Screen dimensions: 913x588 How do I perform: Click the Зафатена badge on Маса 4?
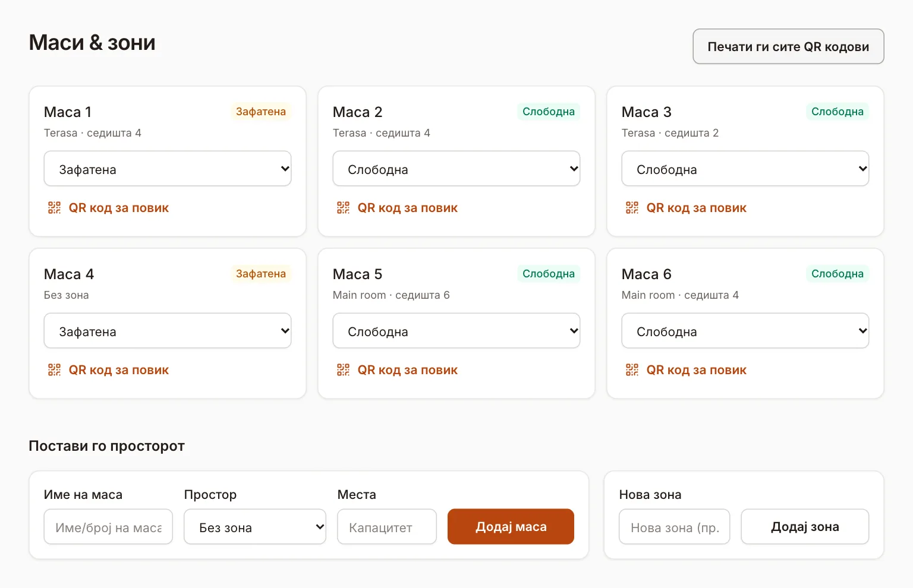261,274
